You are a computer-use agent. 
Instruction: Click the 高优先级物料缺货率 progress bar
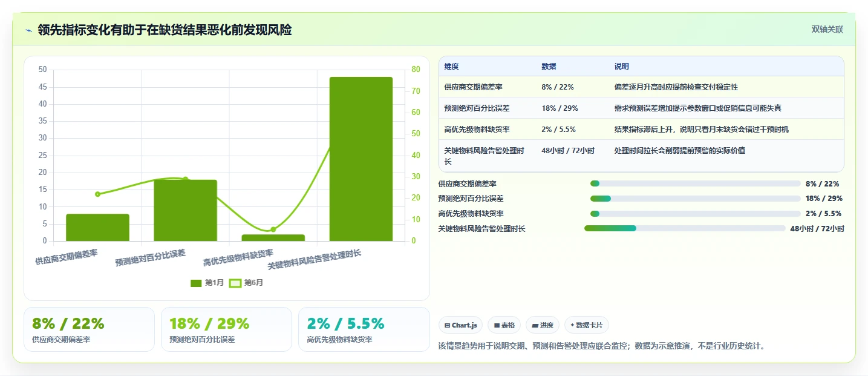tap(696, 214)
